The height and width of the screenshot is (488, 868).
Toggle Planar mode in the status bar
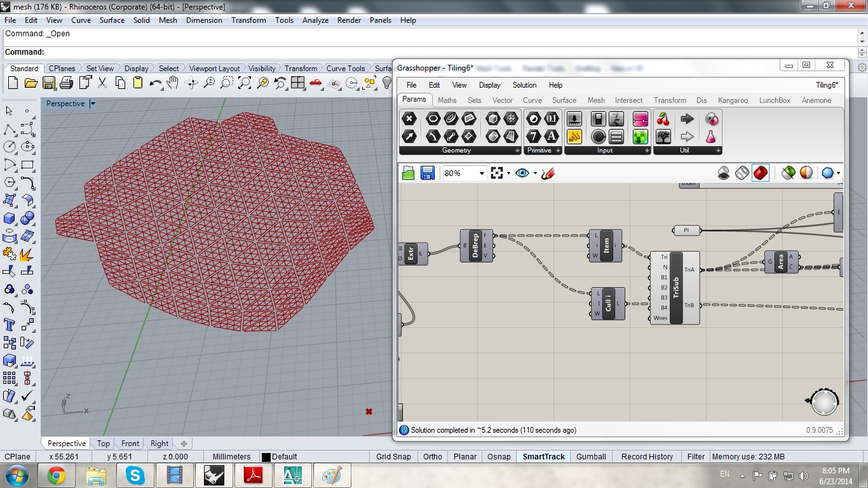465,456
